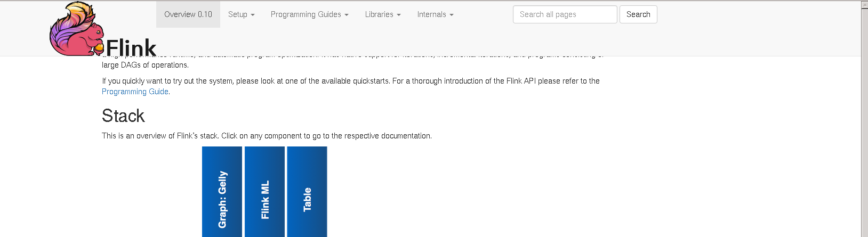The height and width of the screenshot is (237, 868).
Task: Click the Stack section heading
Action: [123, 116]
